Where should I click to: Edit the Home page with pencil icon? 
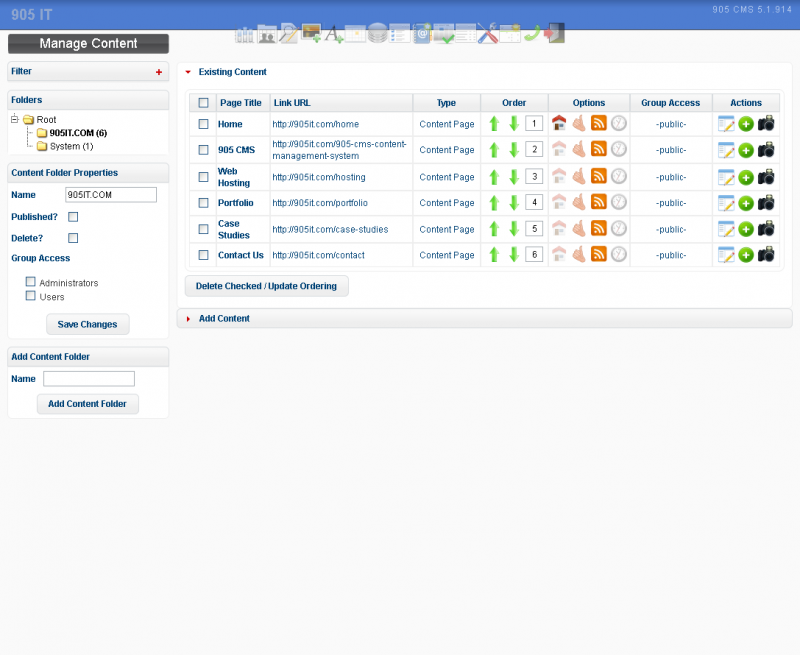click(726, 124)
